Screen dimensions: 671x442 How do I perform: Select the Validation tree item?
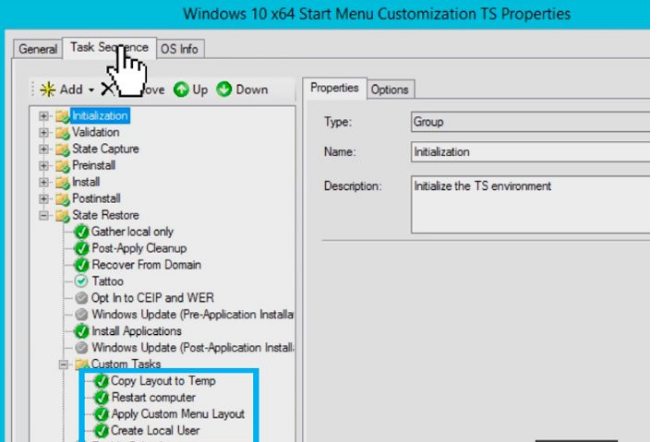[95, 132]
